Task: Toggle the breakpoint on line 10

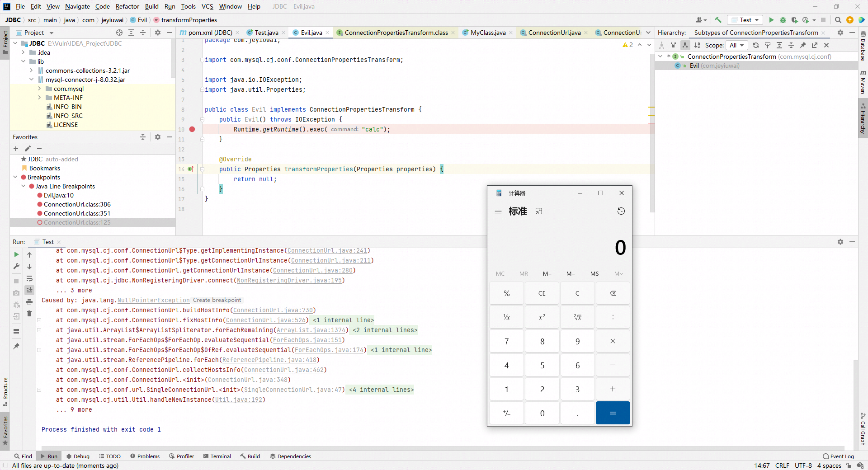Action: click(x=192, y=129)
